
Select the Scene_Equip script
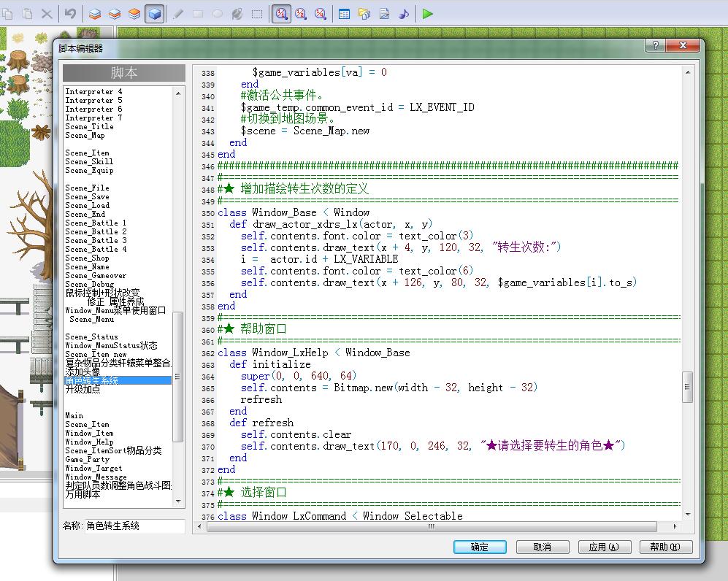(90, 170)
